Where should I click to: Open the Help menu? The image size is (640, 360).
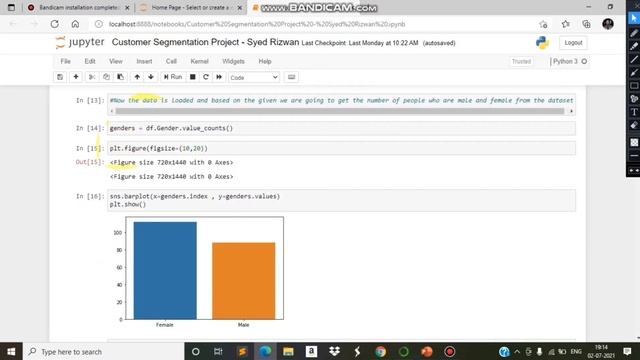[x=265, y=61]
